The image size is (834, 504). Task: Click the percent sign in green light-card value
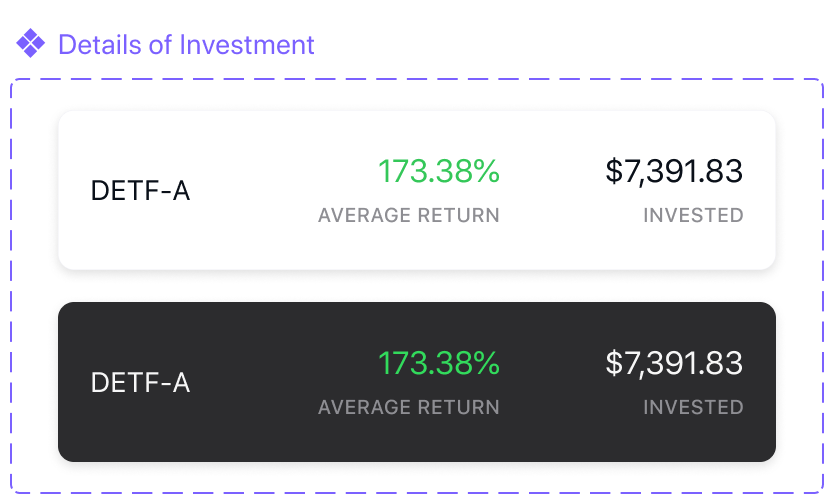[486, 171]
